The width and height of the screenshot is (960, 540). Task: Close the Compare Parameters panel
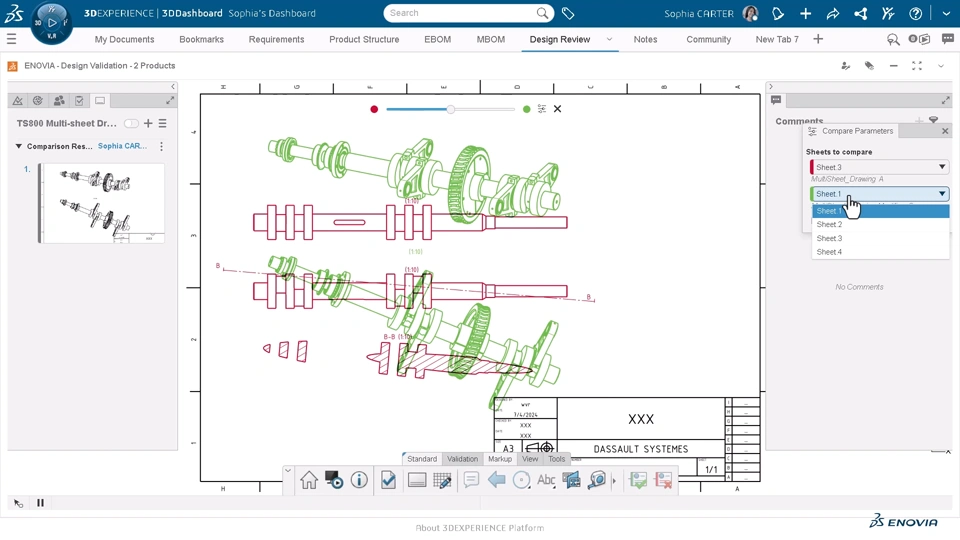pyautogui.click(x=945, y=131)
